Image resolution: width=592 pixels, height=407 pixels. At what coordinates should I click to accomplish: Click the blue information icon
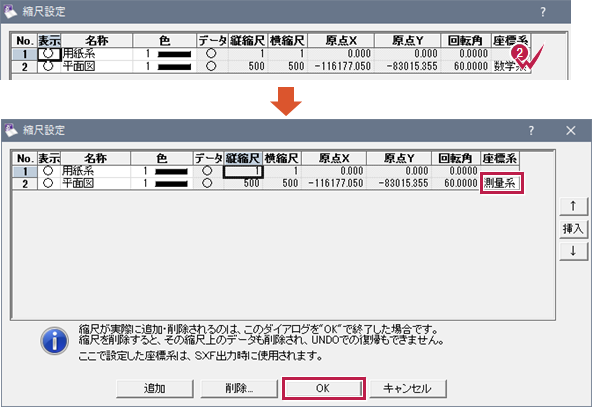coord(55,341)
